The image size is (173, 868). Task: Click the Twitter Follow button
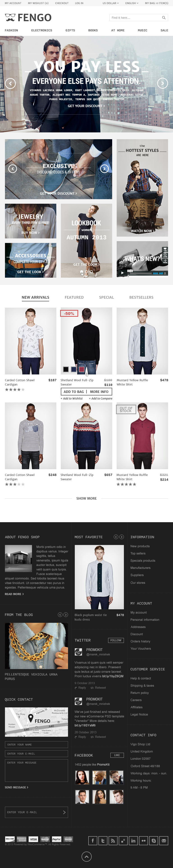click(x=116, y=640)
